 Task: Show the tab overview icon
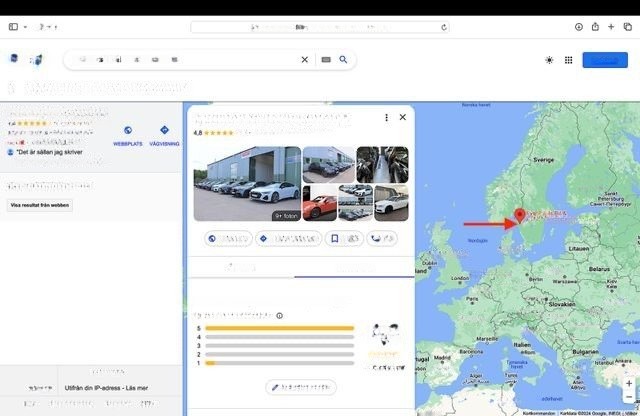pyautogui.click(x=628, y=27)
